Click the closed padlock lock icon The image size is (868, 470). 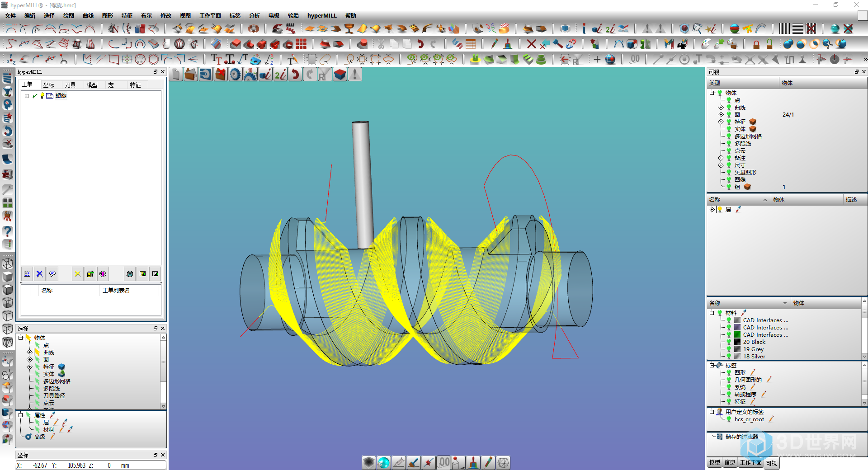(x=756, y=44)
